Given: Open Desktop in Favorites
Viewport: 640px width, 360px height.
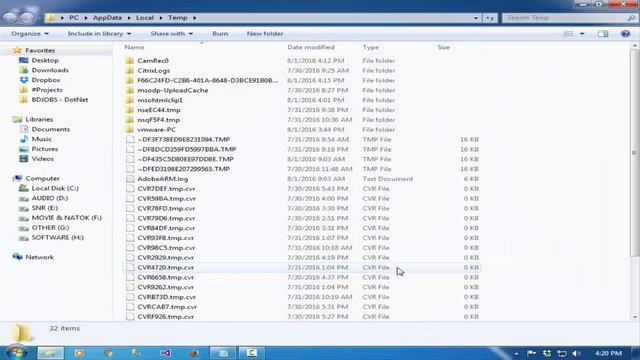Looking at the screenshot, I should [x=45, y=60].
